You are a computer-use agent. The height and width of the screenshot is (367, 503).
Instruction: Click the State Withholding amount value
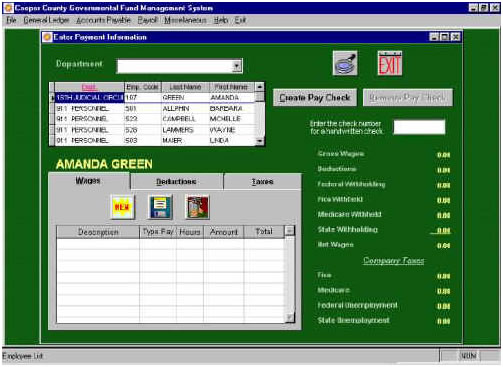[x=444, y=230]
